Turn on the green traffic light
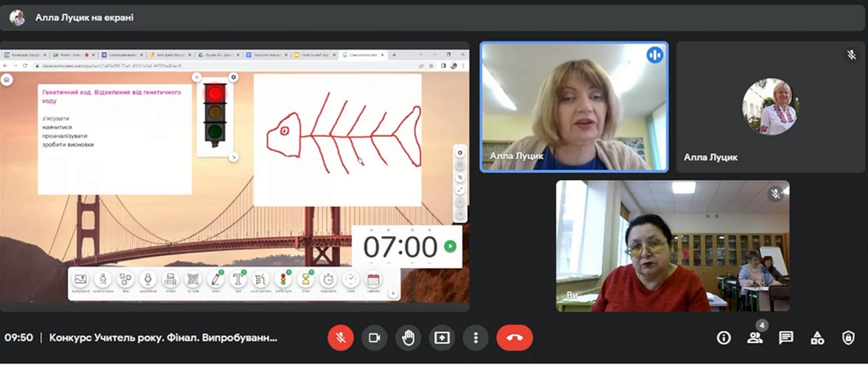The width and height of the screenshot is (868, 365). click(x=215, y=131)
